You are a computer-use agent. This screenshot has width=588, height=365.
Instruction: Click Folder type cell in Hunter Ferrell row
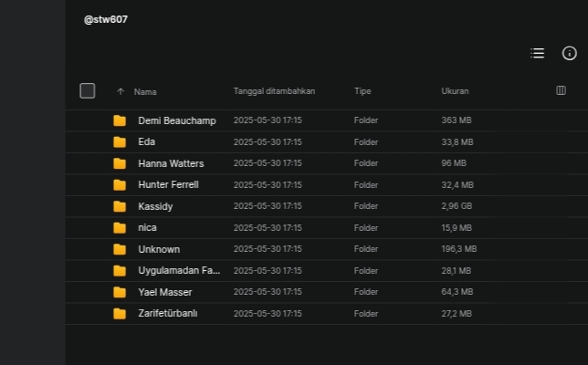[366, 184]
